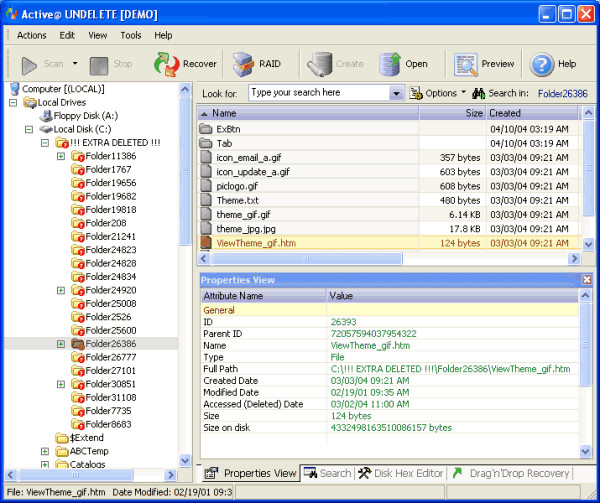Switch to Drag'n'Drop Recovery tab
Screen dimensions: 600x503
[x=512, y=473]
